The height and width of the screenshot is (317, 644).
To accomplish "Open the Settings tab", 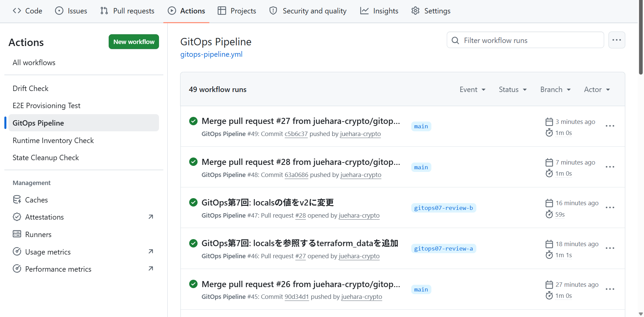I will (431, 11).
